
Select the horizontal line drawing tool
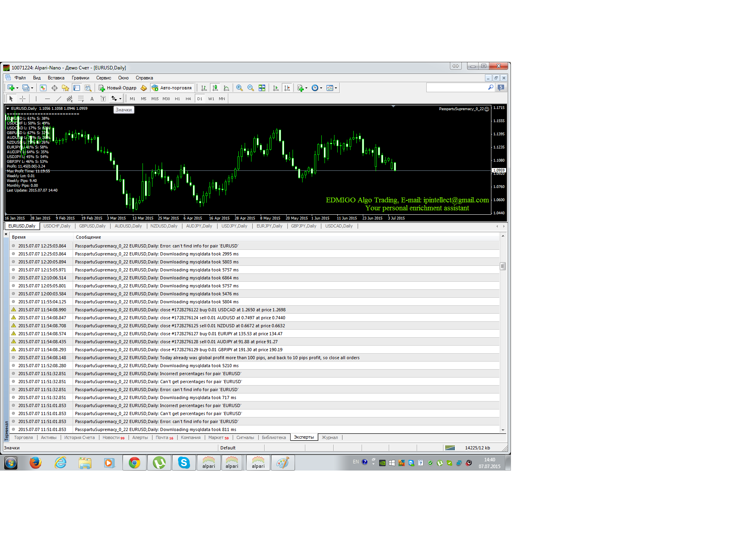click(x=47, y=99)
